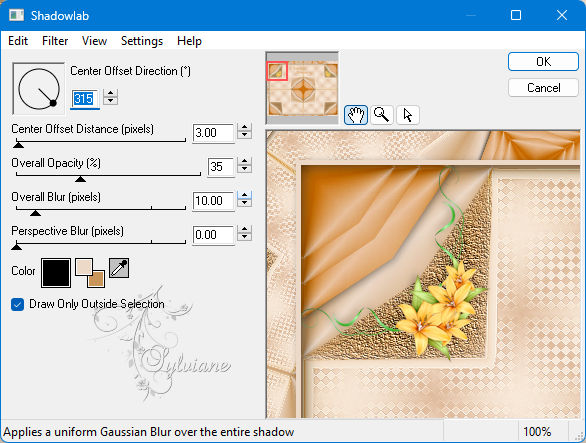Increase Overall Opacity with up arrow
The image size is (586, 443).
point(244,161)
